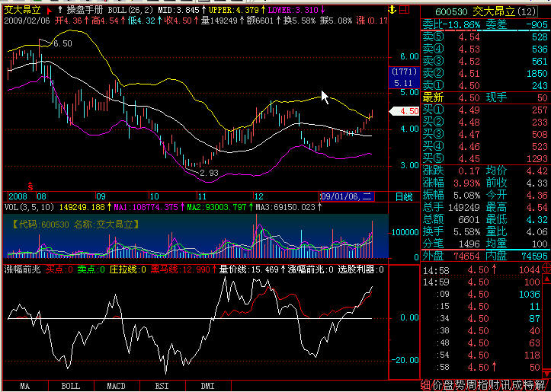Click the 日线 period selector

404,197
